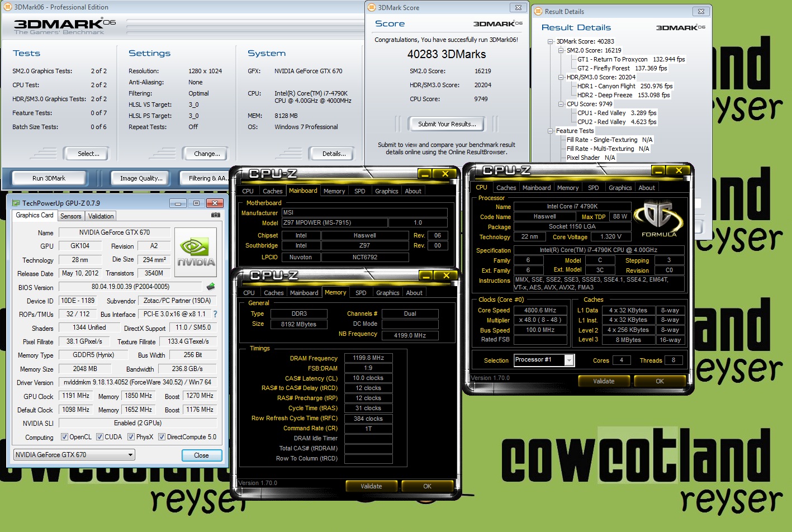Click the Result Details window title icon
Screen dimensions: 792x532
[x=538, y=11]
